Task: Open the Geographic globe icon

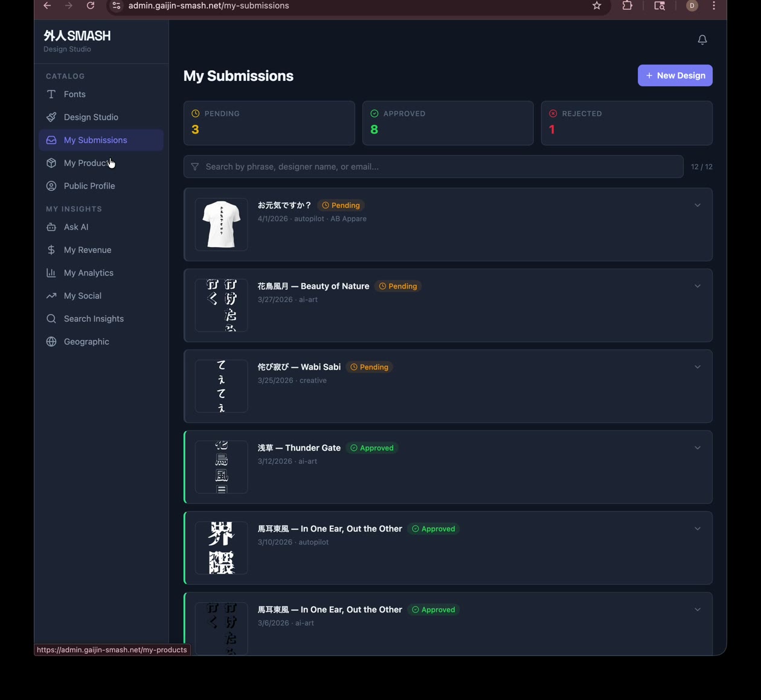Action: (x=51, y=341)
